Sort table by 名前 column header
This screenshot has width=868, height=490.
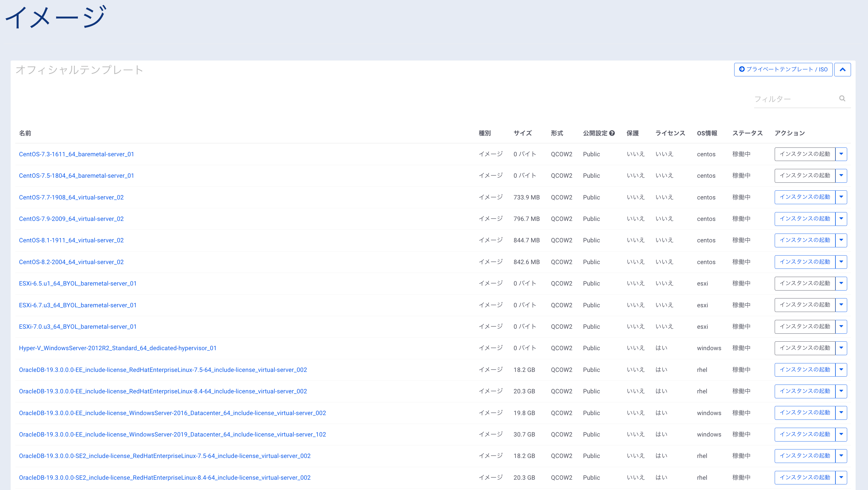pos(25,133)
